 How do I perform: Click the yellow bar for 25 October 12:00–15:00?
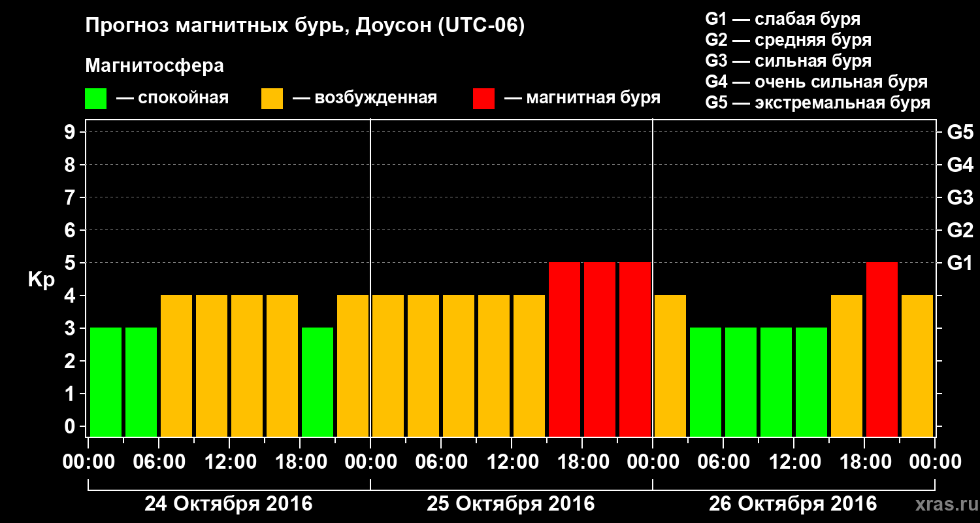pyautogui.click(x=529, y=365)
